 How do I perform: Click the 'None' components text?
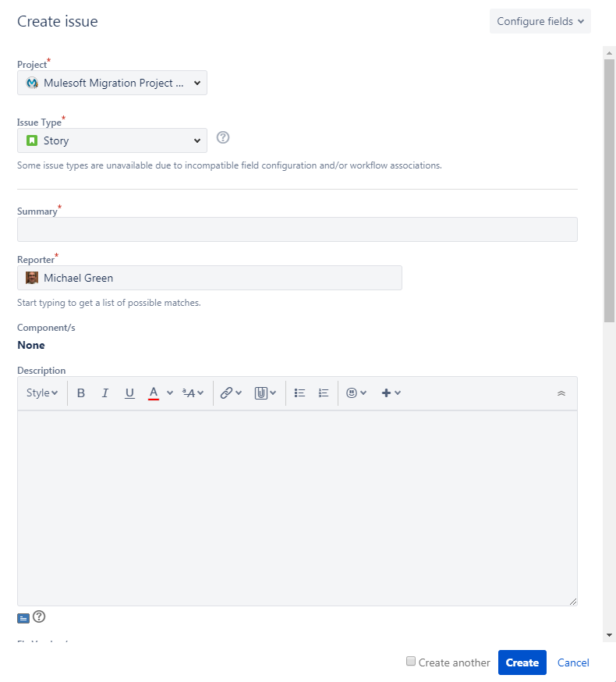click(31, 345)
